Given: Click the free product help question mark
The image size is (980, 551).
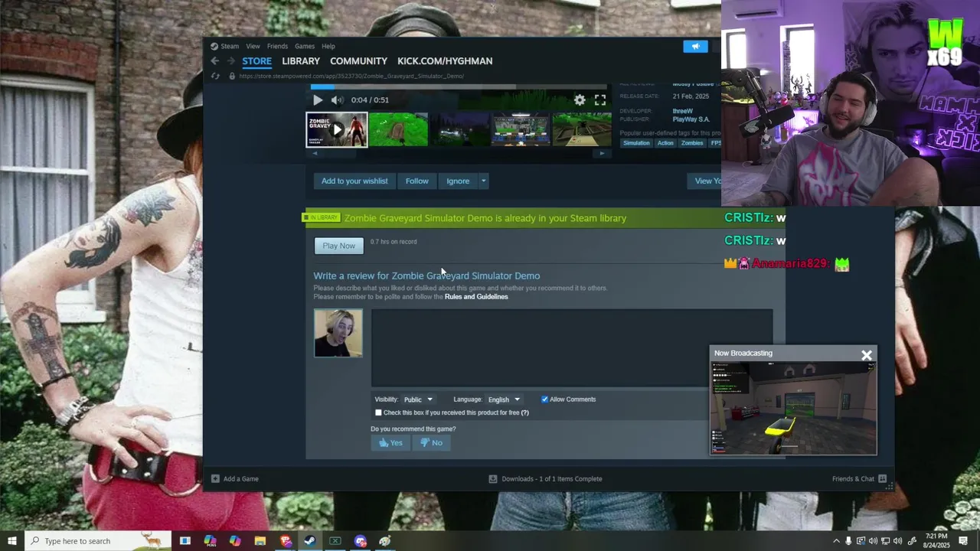Looking at the screenshot, I should (x=524, y=412).
